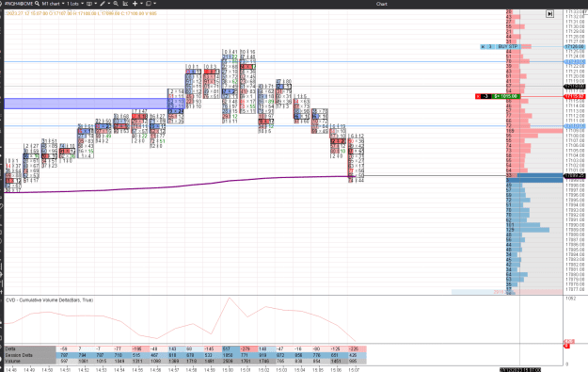
Task: Click the Chart window title
Action: (x=381, y=4)
